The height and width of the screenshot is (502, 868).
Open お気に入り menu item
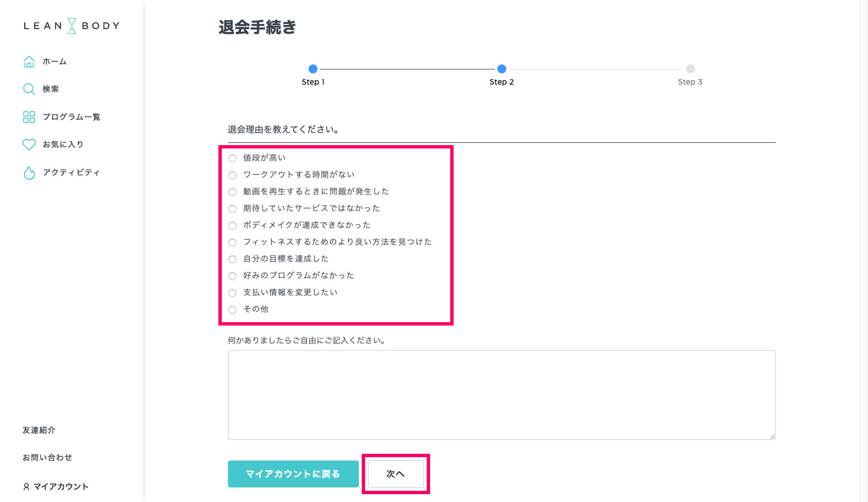pos(63,145)
